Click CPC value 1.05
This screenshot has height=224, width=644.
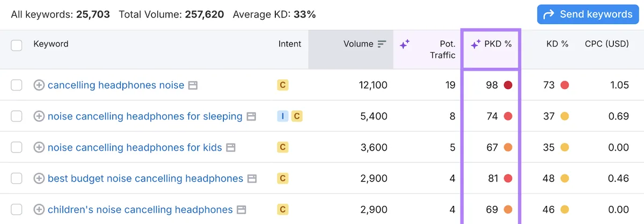[619, 85]
